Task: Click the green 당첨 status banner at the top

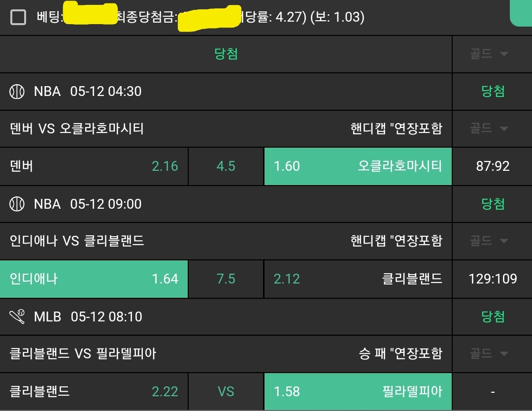Action: pyautogui.click(x=226, y=54)
